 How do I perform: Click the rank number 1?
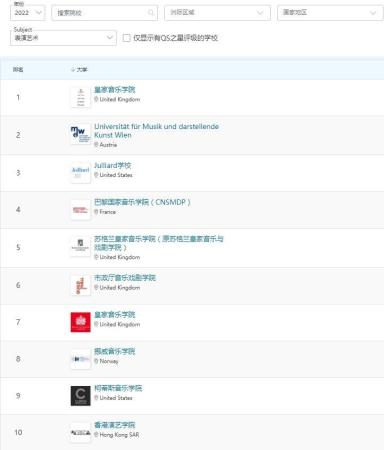(x=18, y=97)
